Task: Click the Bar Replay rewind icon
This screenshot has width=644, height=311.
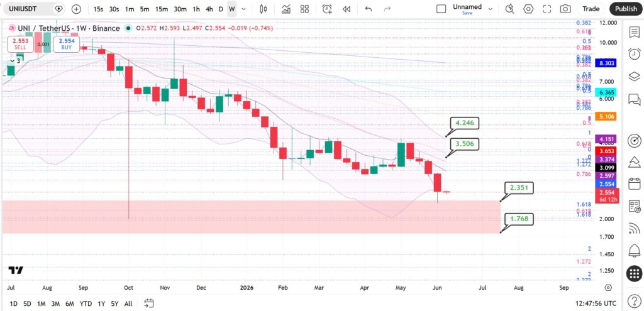Action: click(x=347, y=9)
